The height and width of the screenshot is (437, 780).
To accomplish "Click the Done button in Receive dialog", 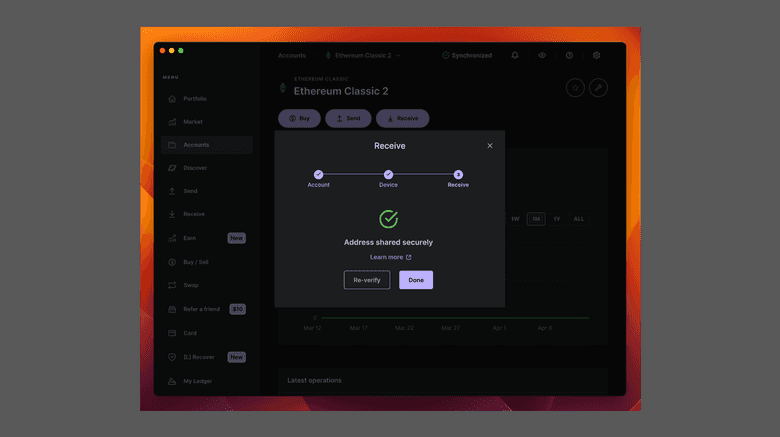I will (x=416, y=280).
